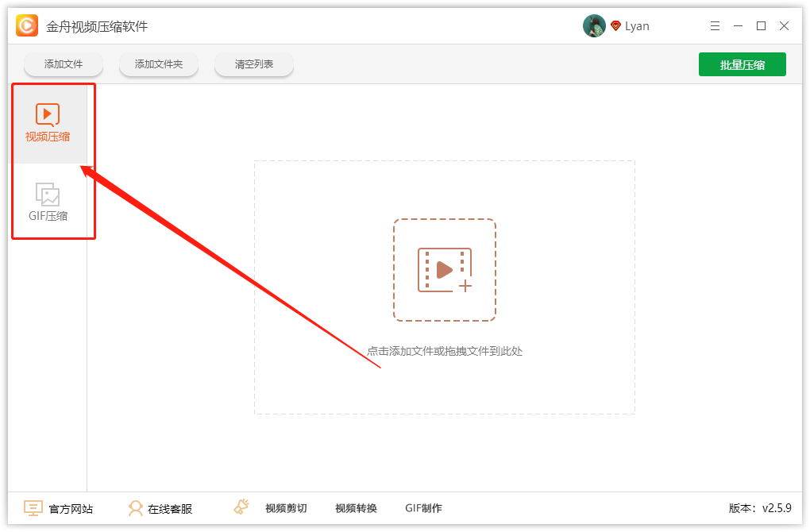Image resolution: width=810 pixels, height=532 pixels.
Task: Maximize the application window
Action: coord(761,26)
